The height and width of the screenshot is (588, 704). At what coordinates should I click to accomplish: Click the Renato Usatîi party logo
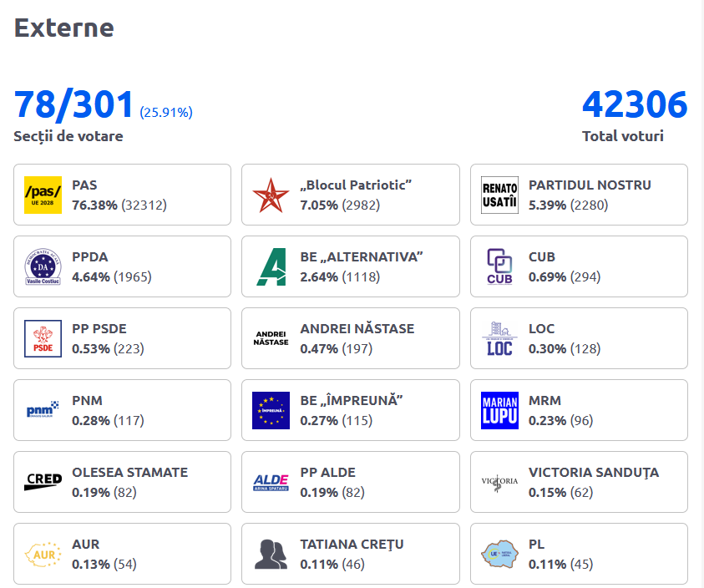pyautogui.click(x=499, y=195)
